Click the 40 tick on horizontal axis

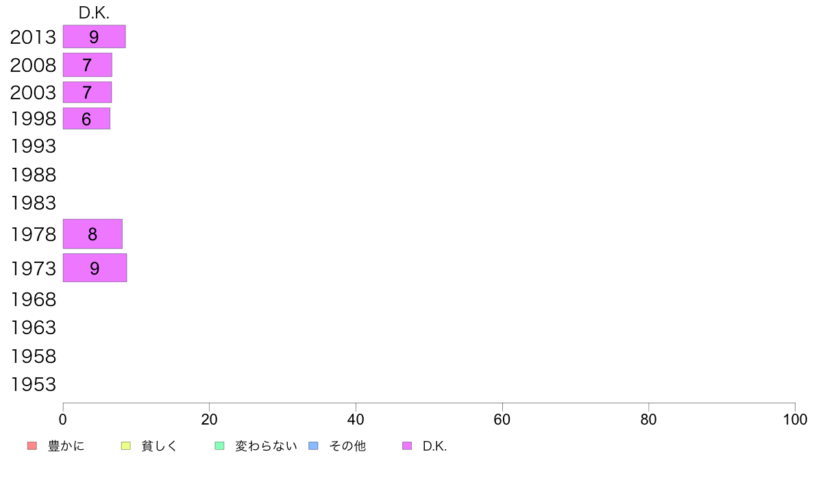[x=356, y=419]
